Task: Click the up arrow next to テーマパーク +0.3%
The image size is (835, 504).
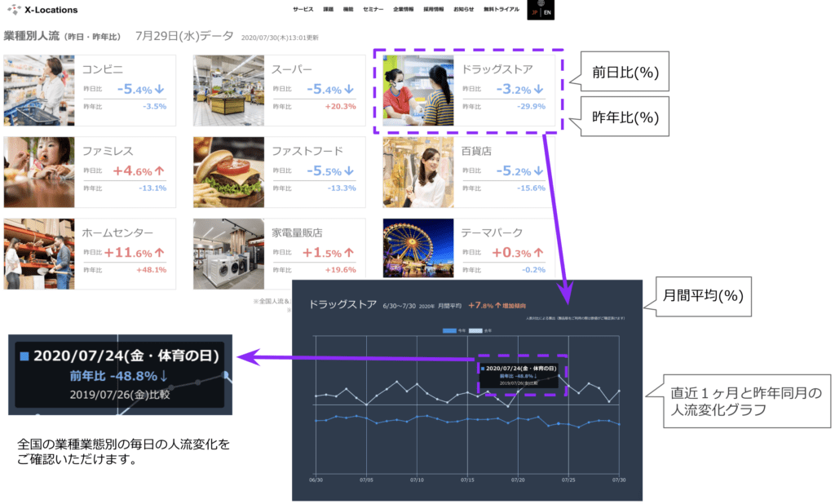Action: 540,252
